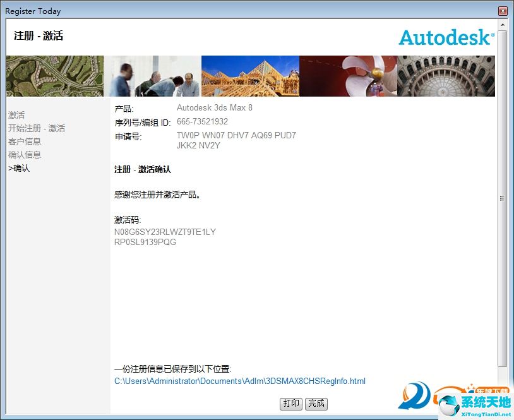The width and height of the screenshot is (514, 420).
Task: Click the 申请号 label
Action: point(128,136)
